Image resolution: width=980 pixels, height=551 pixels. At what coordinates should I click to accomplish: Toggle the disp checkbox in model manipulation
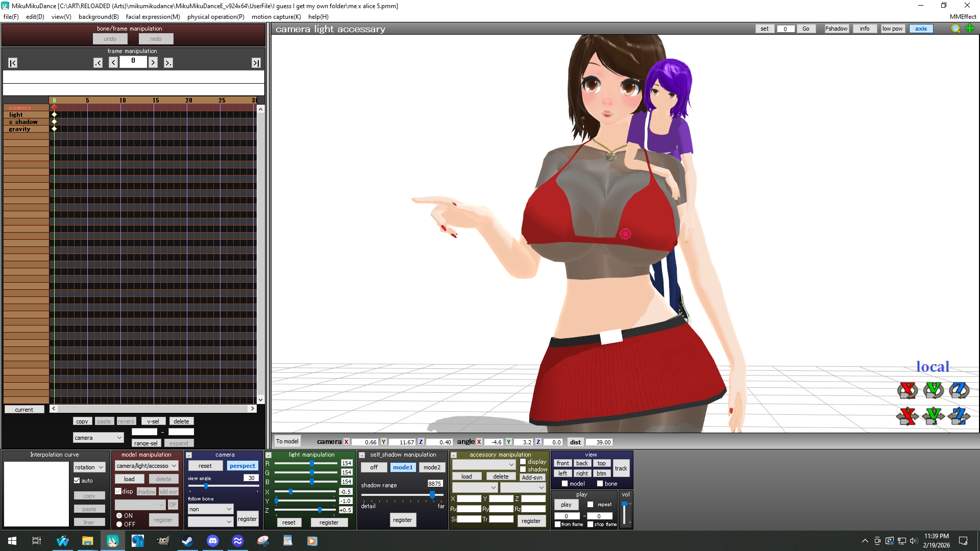coord(118,491)
